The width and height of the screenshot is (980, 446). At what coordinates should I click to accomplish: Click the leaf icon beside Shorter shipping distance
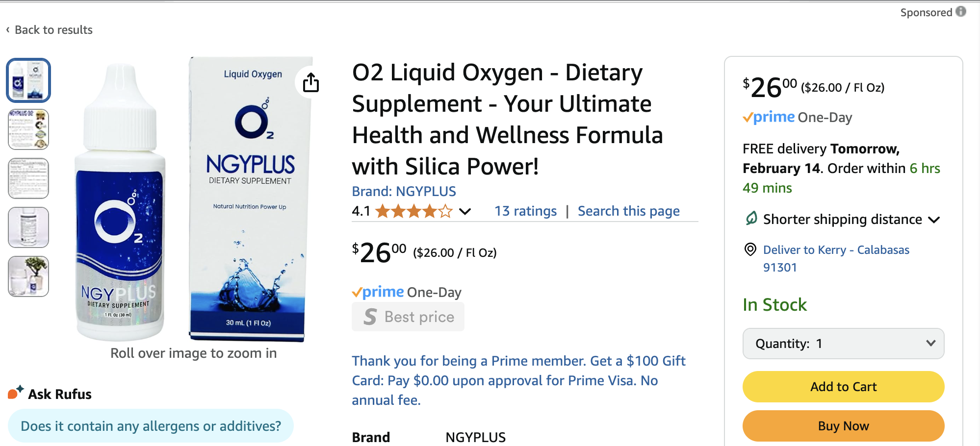click(751, 219)
